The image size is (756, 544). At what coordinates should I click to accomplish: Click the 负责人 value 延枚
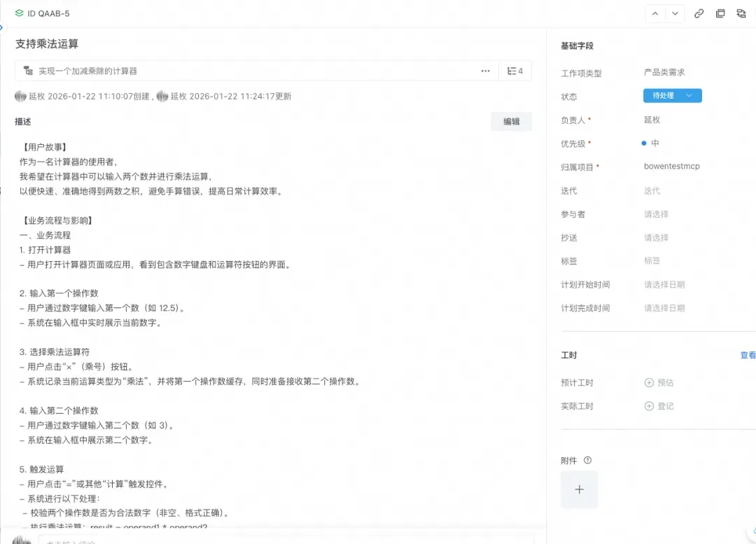click(652, 120)
